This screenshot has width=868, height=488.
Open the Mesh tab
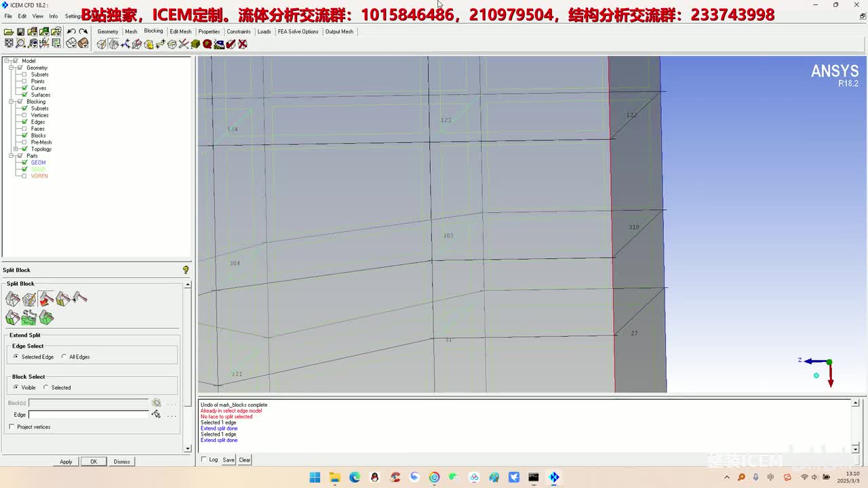131,31
